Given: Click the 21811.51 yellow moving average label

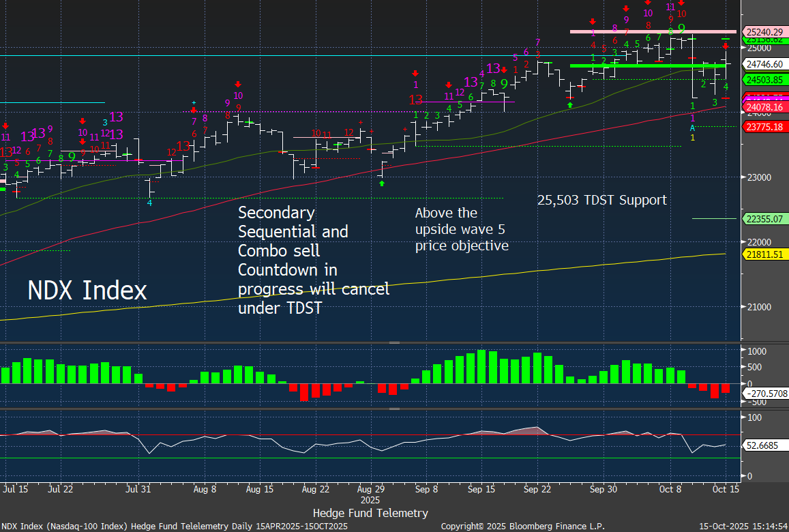Looking at the screenshot, I should (763, 254).
